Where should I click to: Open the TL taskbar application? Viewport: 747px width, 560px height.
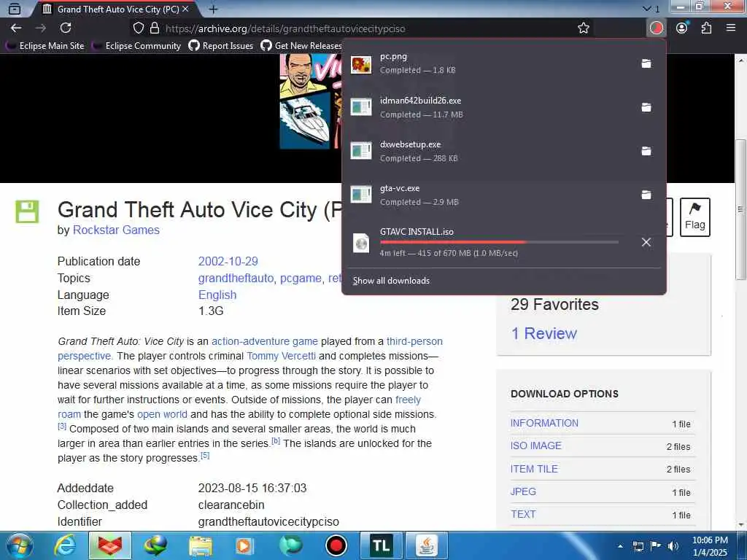[x=381, y=545]
